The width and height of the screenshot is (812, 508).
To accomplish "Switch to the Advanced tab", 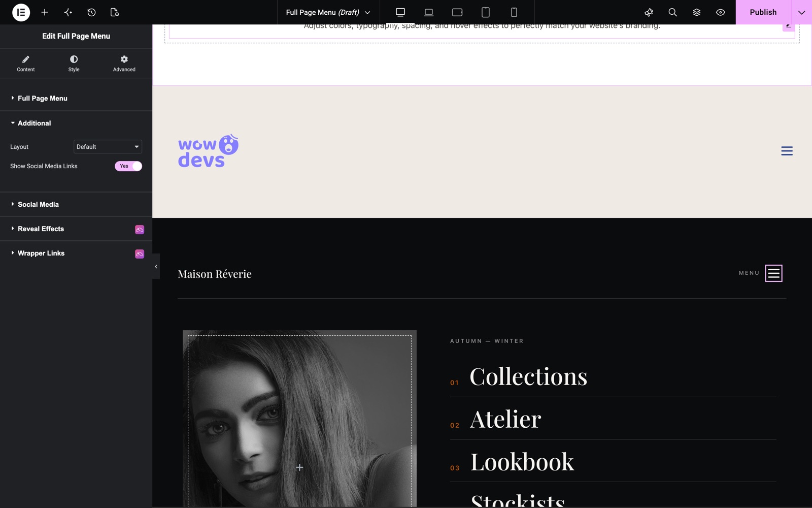I will click(x=124, y=63).
